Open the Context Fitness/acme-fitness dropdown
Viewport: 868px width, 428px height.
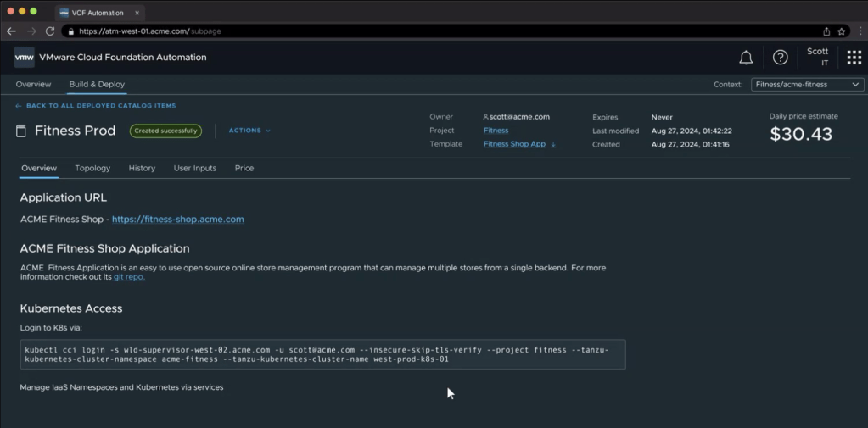click(807, 85)
